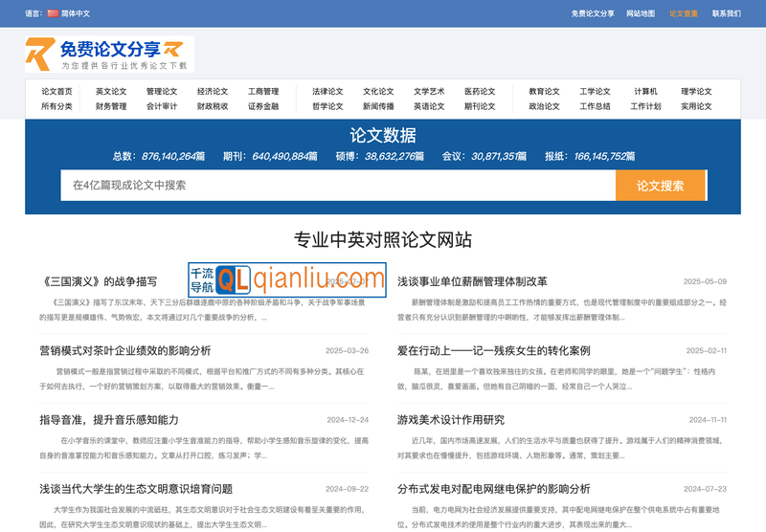Viewport: 766px width, 532px height.
Task: Open the 网站地图 link
Action: tap(641, 13)
